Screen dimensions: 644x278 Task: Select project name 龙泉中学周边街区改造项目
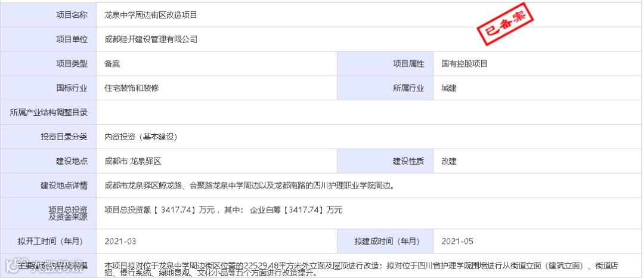[x=151, y=15]
